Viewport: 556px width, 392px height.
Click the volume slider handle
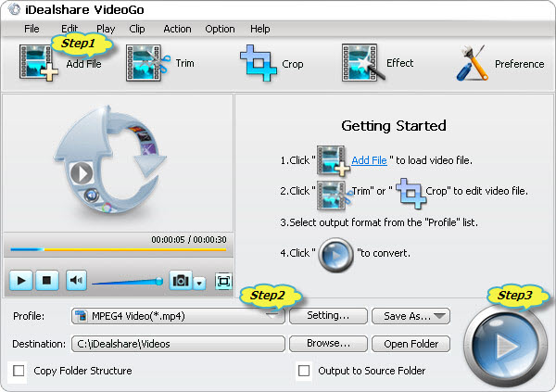[159, 282]
